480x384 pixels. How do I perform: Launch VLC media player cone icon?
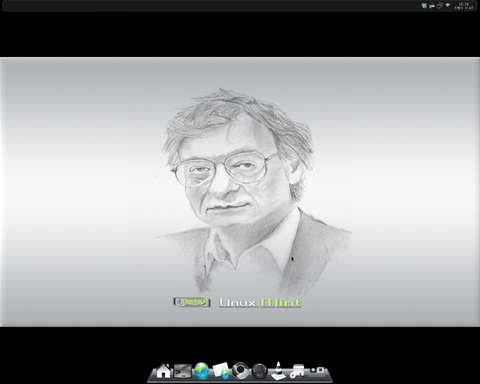pyautogui.click(x=278, y=371)
